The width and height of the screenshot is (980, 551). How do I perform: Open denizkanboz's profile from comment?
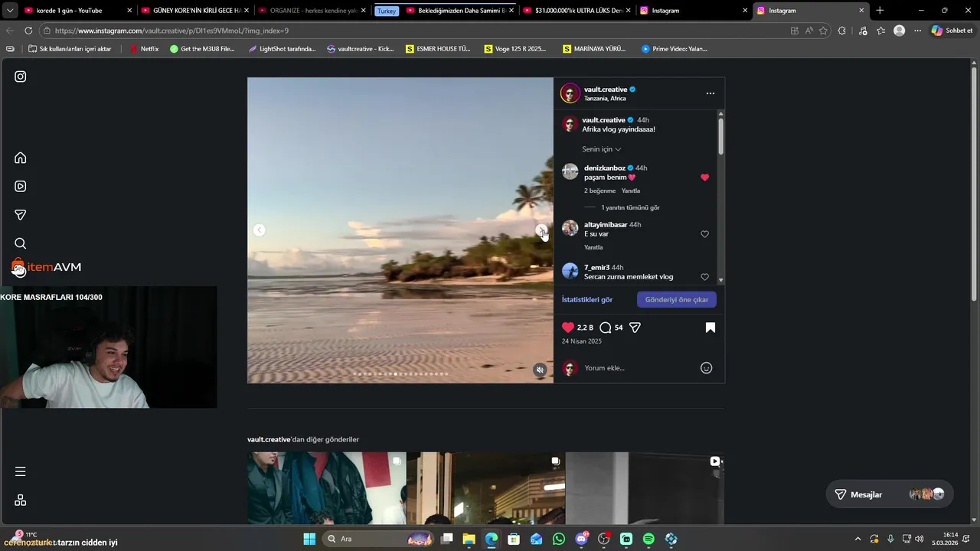click(x=605, y=168)
